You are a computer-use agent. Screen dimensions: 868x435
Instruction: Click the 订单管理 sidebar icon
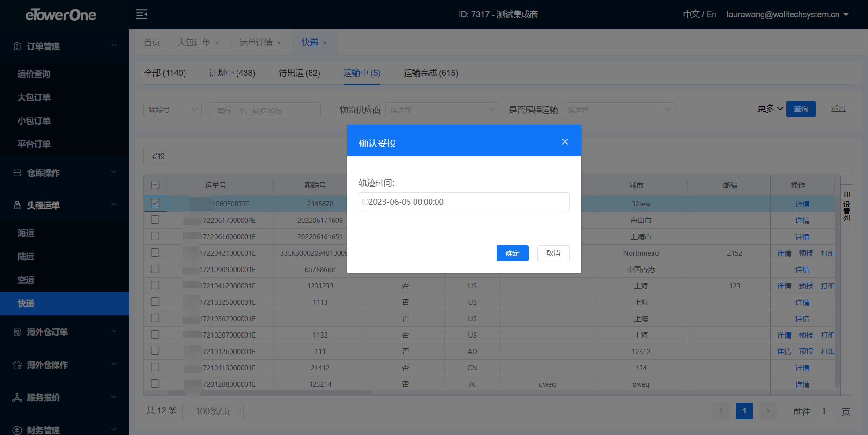(17, 46)
